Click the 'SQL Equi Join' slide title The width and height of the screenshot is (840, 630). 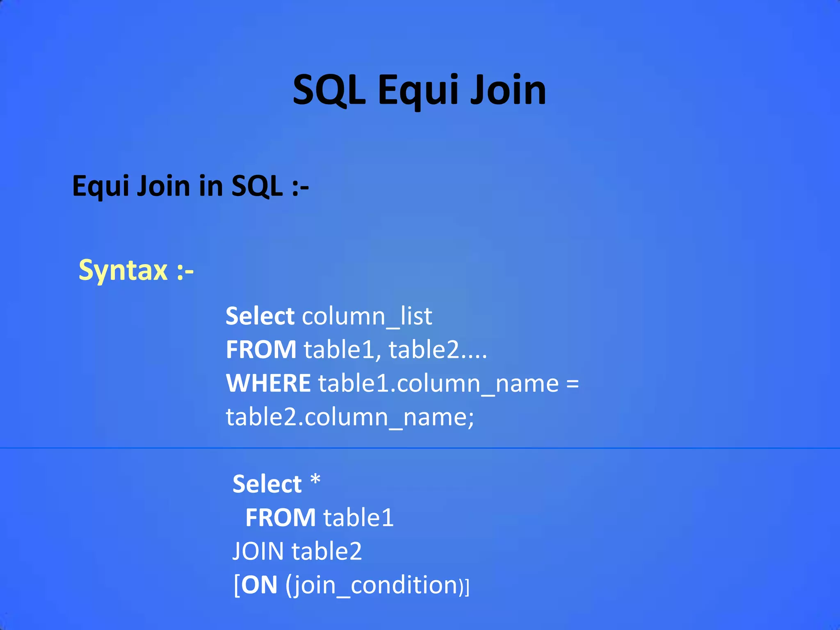419,89
